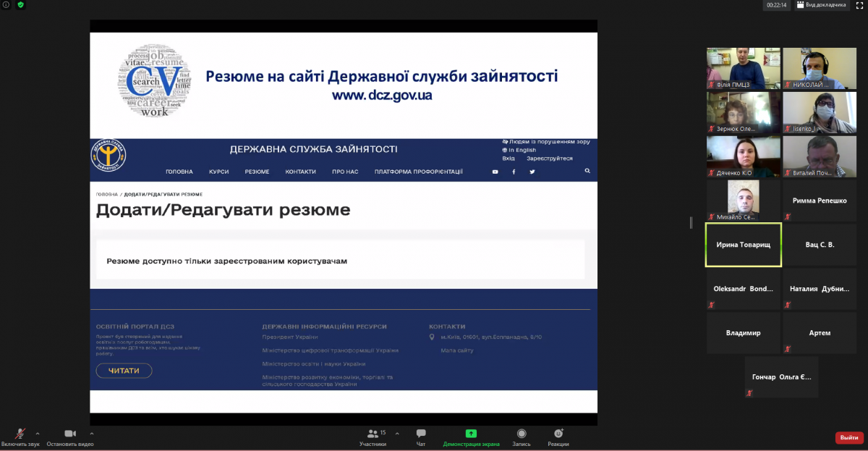Image resolution: width=868 pixels, height=451 pixels.
Task: Click the YouTube icon in site header
Action: click(x=495, y=172)
